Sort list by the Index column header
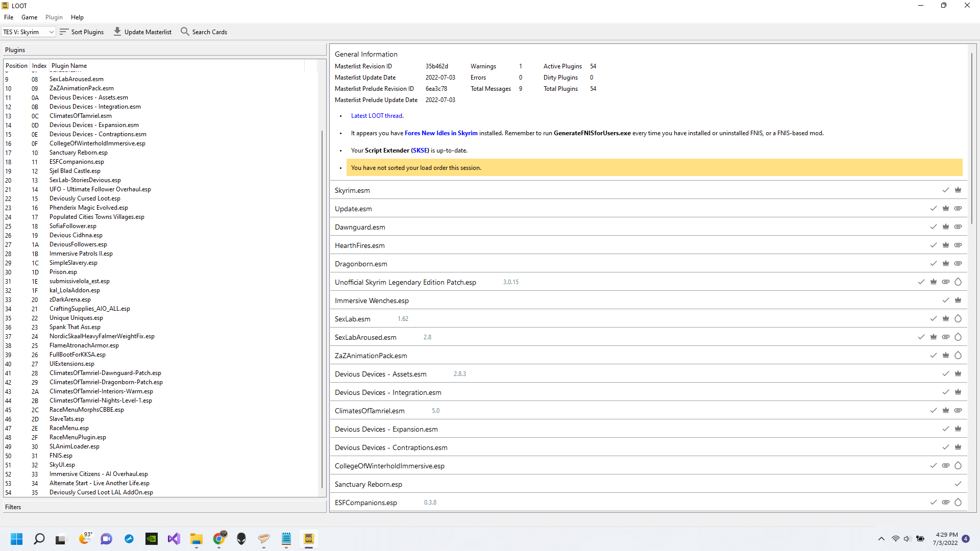Image resolution: width=980 pixels, height=551 pixels. pyautogui.click(x=39, y=65)
